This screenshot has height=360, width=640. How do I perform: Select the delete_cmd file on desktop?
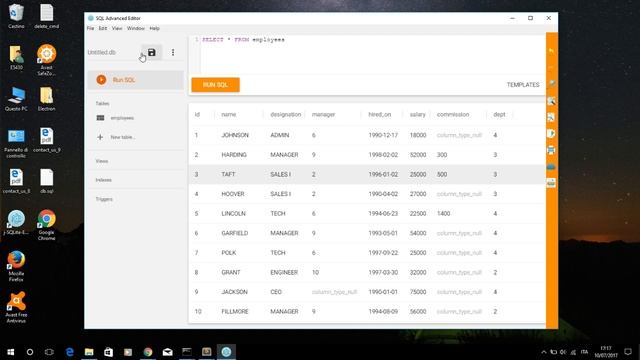pyautogui.click(x=47, y=16)
